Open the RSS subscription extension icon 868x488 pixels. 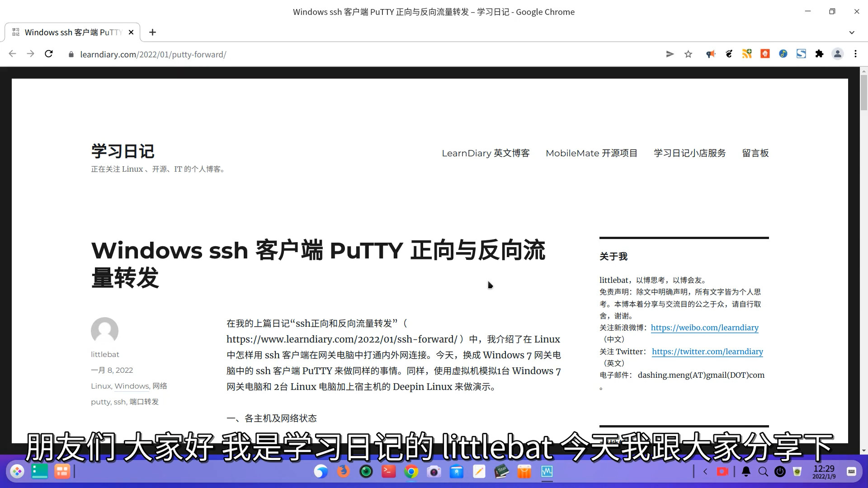[x=747, y=54]
